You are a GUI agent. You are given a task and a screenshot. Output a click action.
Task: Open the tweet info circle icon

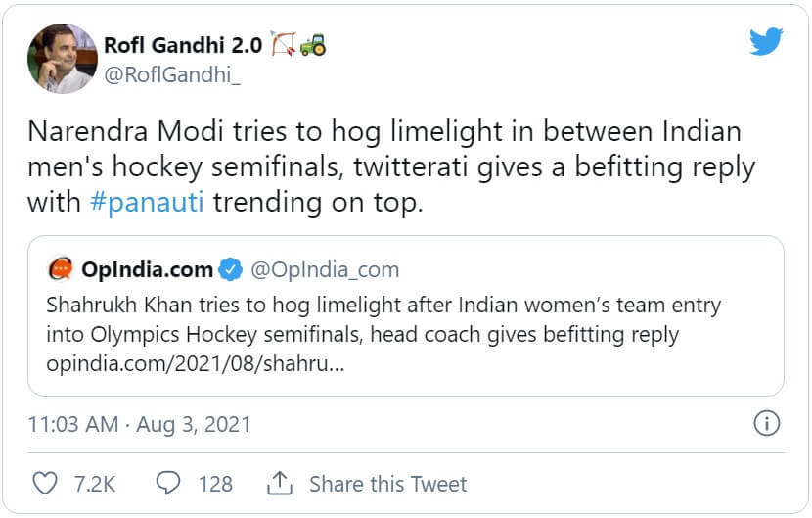(766, 424)
